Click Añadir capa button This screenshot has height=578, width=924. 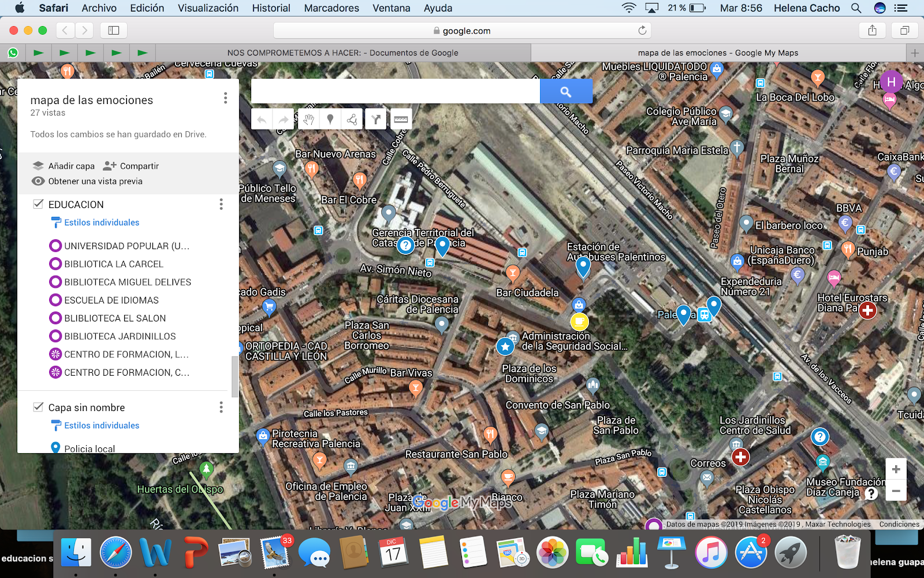pos(64,166)
